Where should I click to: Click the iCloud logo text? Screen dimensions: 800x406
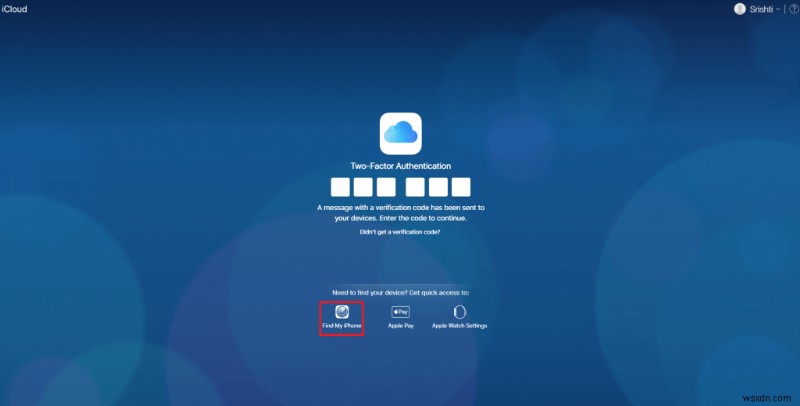[x=14, y=9]
